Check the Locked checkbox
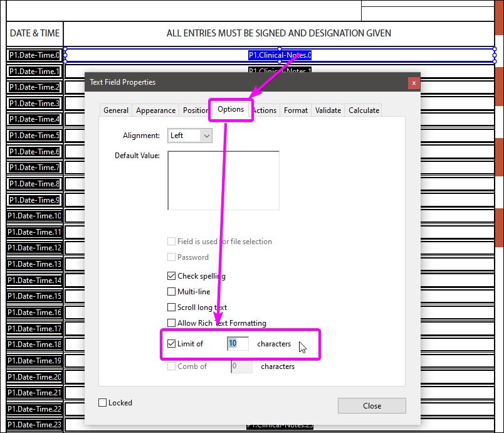This screenshot has height=433, width=504. coord(102,403)
